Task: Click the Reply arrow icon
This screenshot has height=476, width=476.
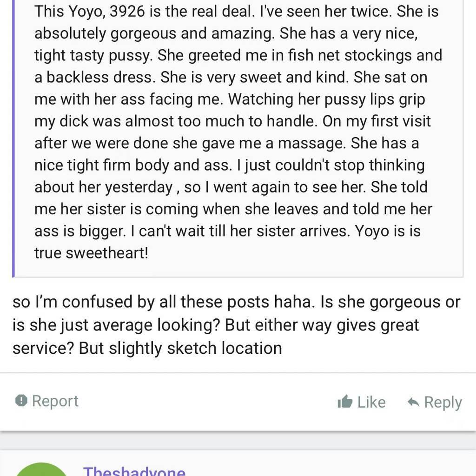Action: coord(413,402)
